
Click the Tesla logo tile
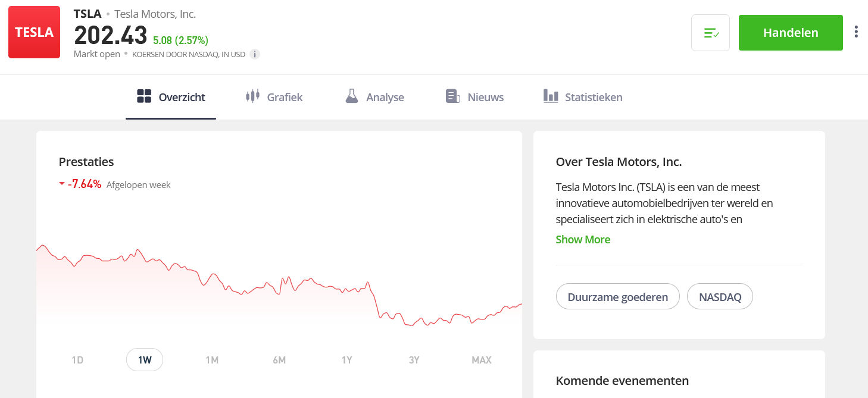tap(34, 32)
